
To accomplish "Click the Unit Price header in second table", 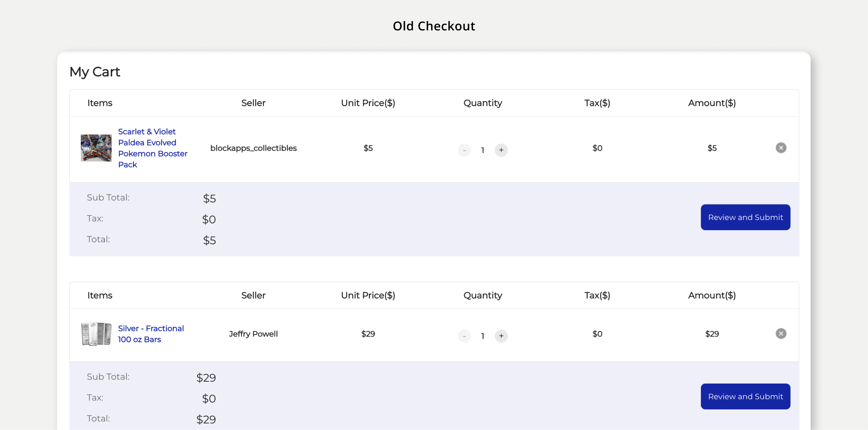I will (368, 295).
